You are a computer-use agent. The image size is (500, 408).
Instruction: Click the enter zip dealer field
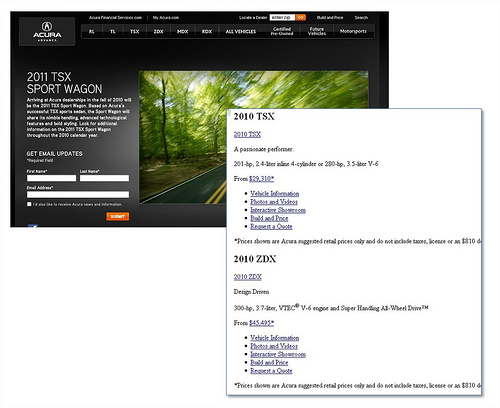(282, 17)
